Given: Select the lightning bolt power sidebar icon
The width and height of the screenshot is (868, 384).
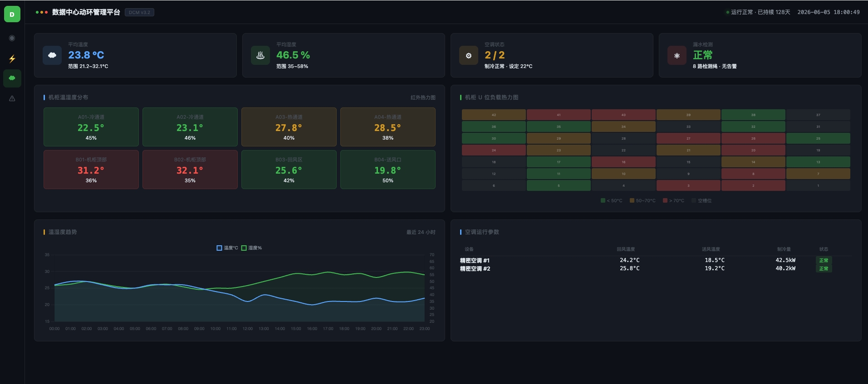Looking at the screenshot, I should (x=12, y=58).
